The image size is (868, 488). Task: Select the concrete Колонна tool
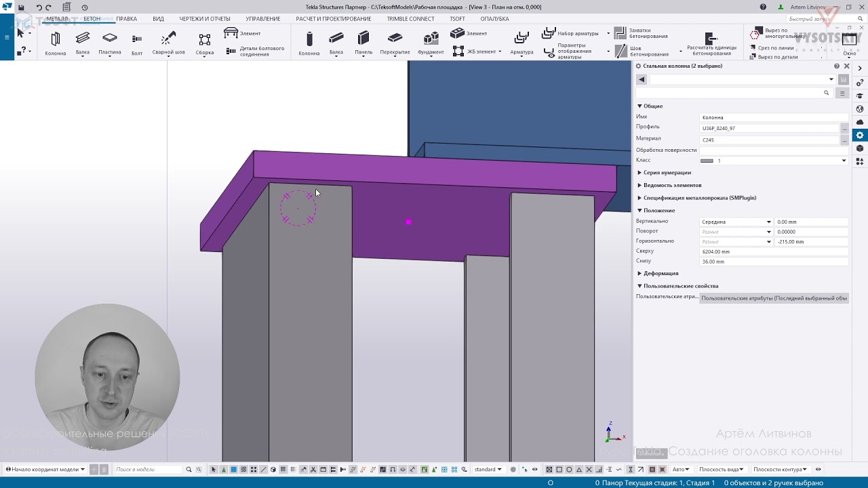tap(309, 43)
